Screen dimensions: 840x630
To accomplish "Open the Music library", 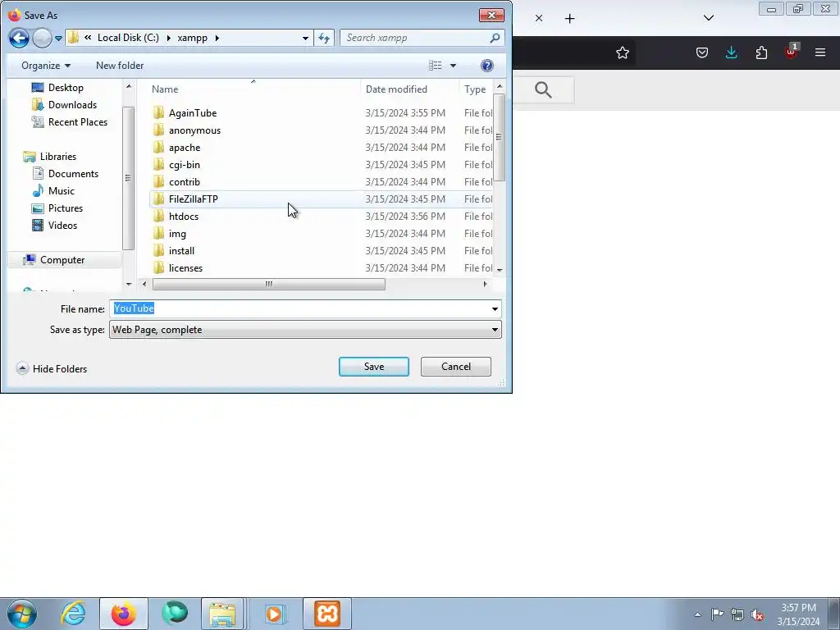I will [x=53, y=190].
